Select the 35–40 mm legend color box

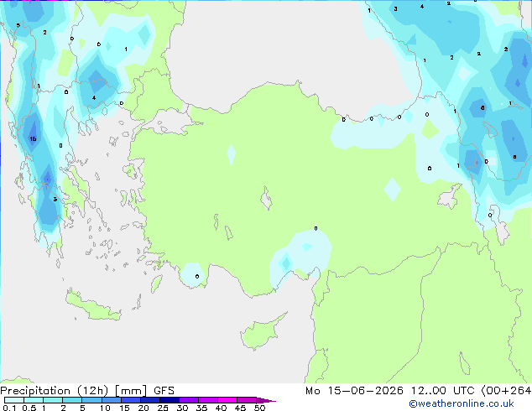click(x=208, y=400)
